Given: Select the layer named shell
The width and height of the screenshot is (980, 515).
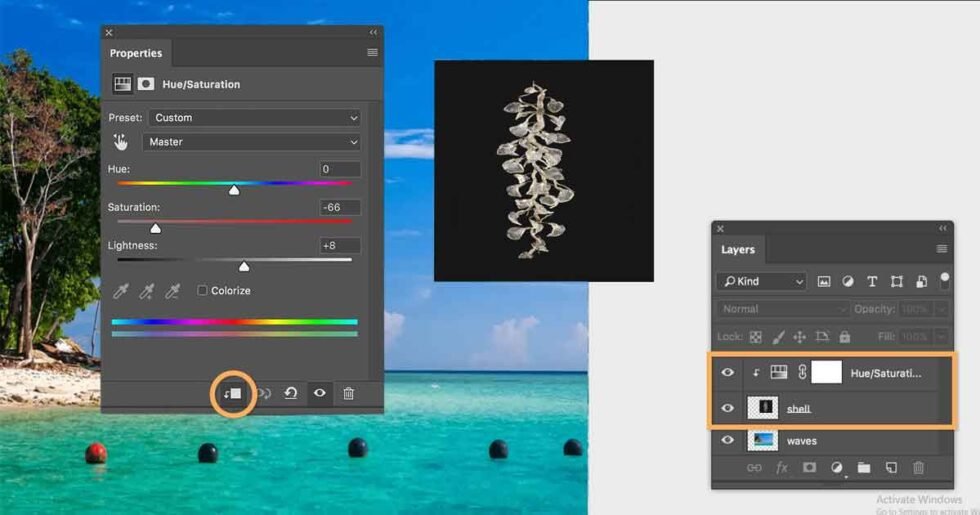Looking at the screenshot, I should [x=799, y=409].
